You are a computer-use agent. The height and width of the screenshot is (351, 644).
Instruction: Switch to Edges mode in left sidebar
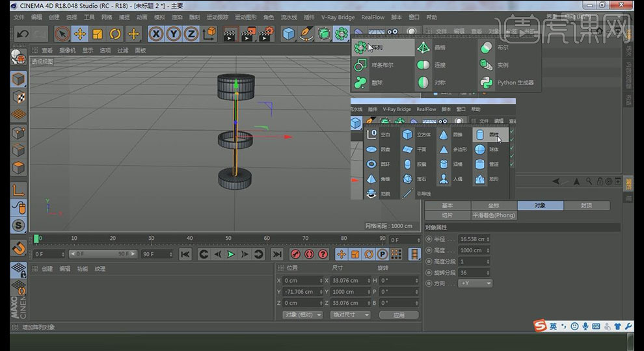point(18,150)
